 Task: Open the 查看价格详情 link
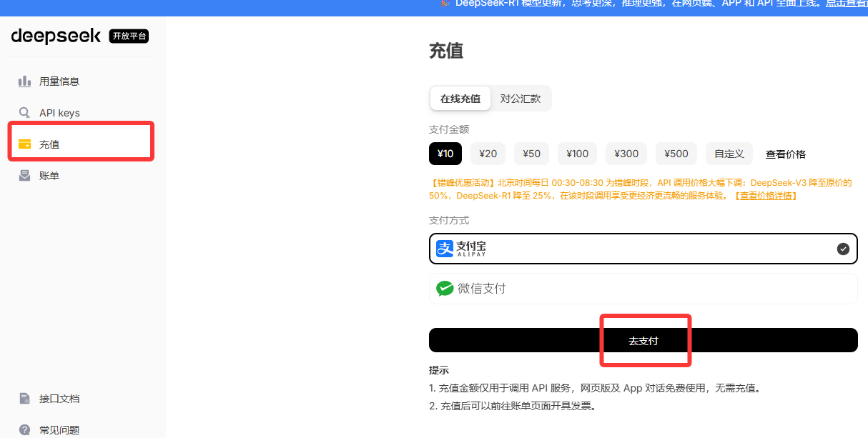[x=766, y=196]
